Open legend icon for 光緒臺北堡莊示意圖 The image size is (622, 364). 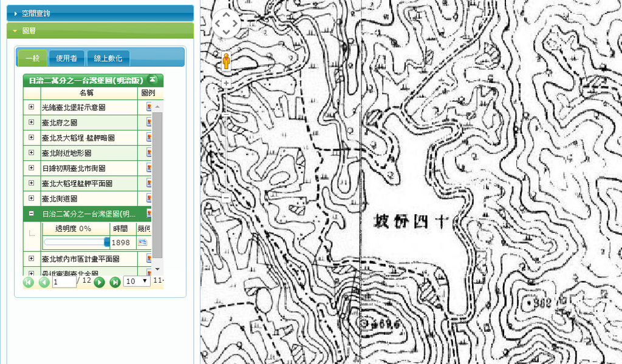[x=149, y=107]
